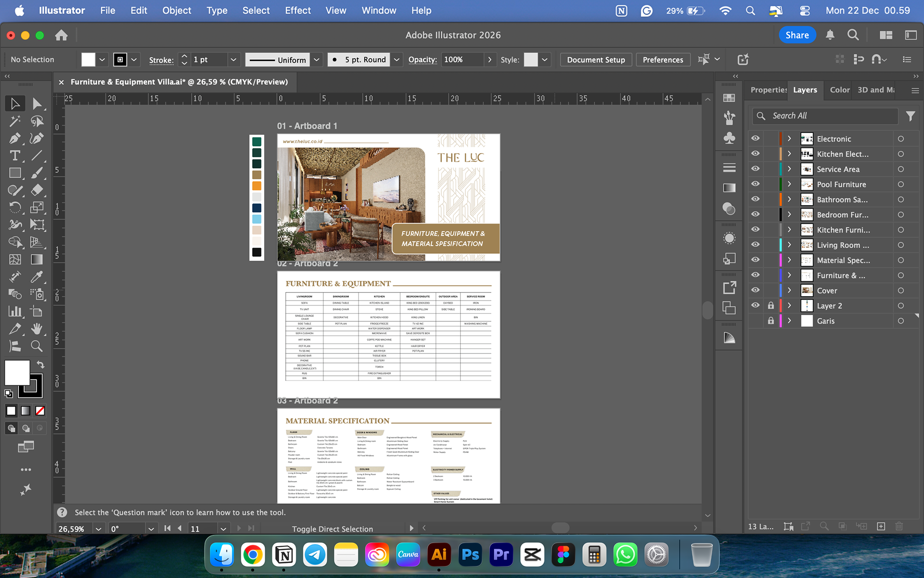Select the Magic Wand tool

click(14, 121)
